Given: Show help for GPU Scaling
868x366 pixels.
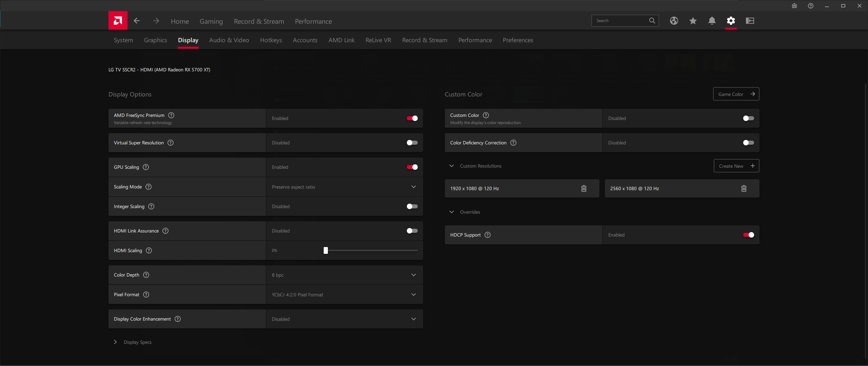Looking at the screenshot, I should pyautogui.click(x=146, y=167).
